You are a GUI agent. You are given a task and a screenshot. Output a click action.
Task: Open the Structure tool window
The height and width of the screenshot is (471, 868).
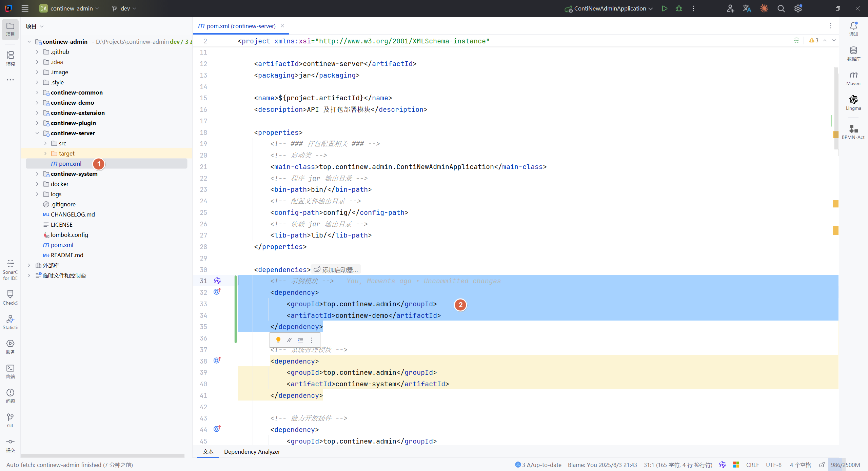(10, 58)
